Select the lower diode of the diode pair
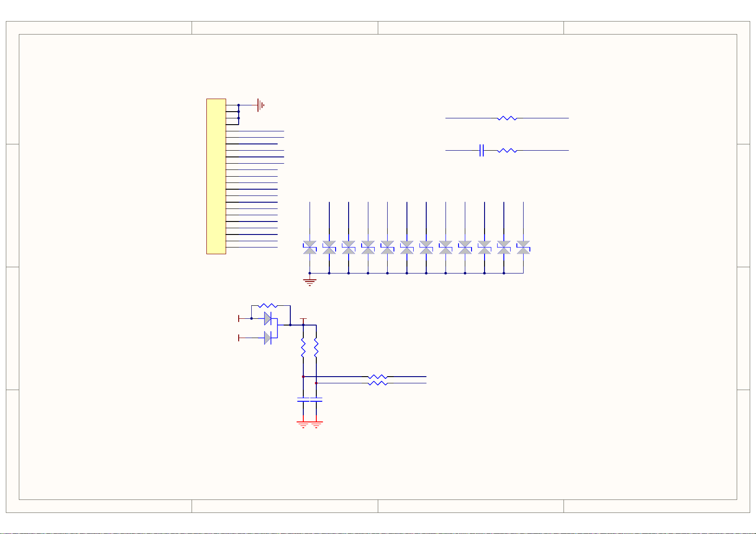This screenshot has height=534, width=756. [268, 338]
